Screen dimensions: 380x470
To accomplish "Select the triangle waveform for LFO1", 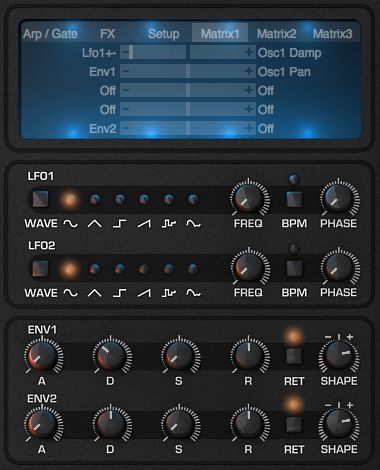I will tap(95, 200).
